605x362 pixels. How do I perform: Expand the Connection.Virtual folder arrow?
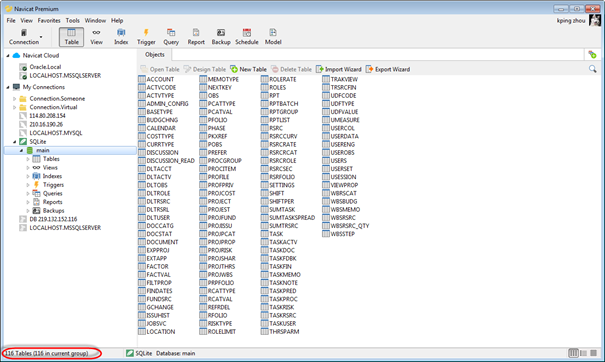pos(15,107)
